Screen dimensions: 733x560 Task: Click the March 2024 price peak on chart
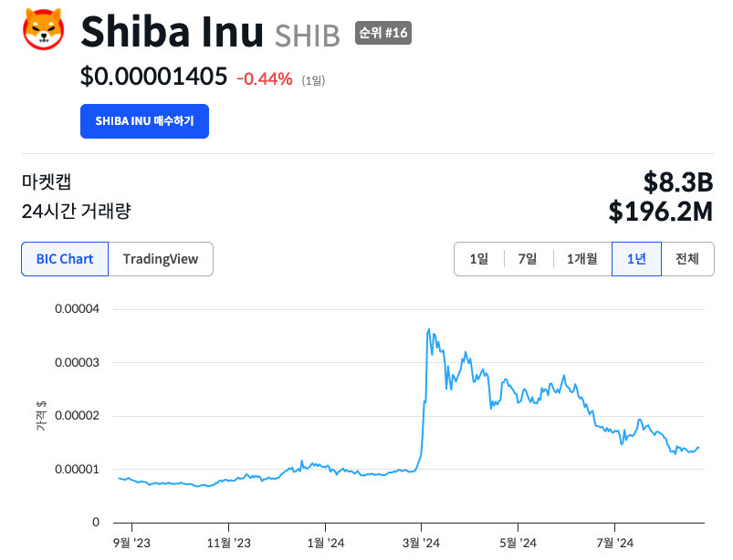(x=429, y=330)
